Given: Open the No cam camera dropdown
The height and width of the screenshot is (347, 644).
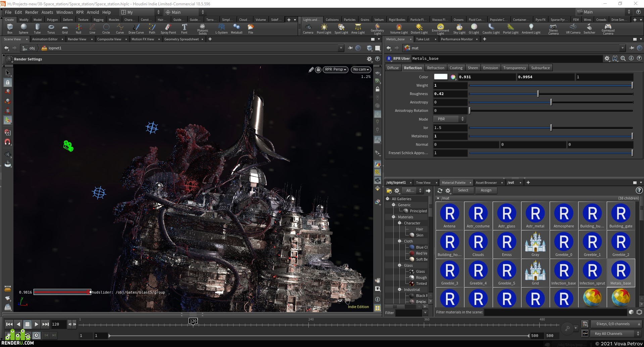Looking at the screenshot, I should click(x=361, y=70).
